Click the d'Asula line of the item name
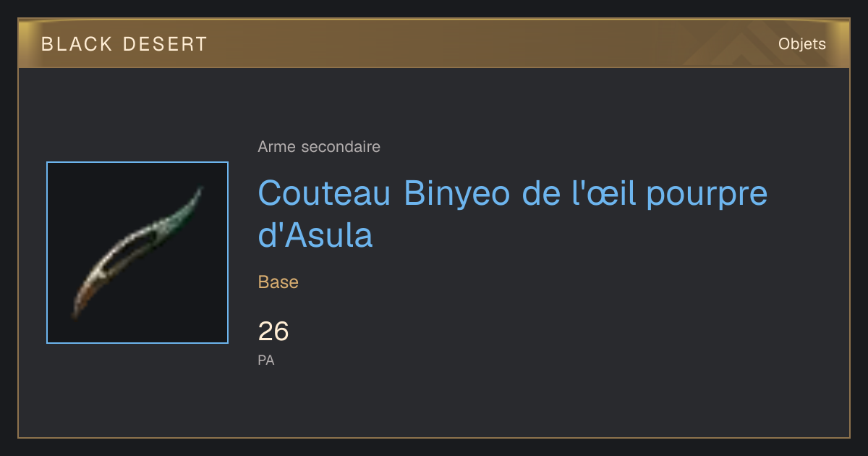Image resolution: width=868 pixels, height=456 pixels. point(315,235)
